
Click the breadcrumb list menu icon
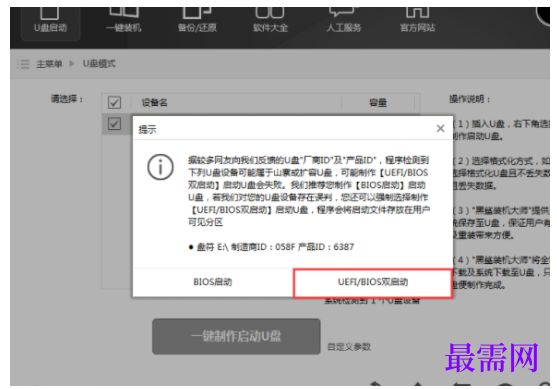pos(23,64)
